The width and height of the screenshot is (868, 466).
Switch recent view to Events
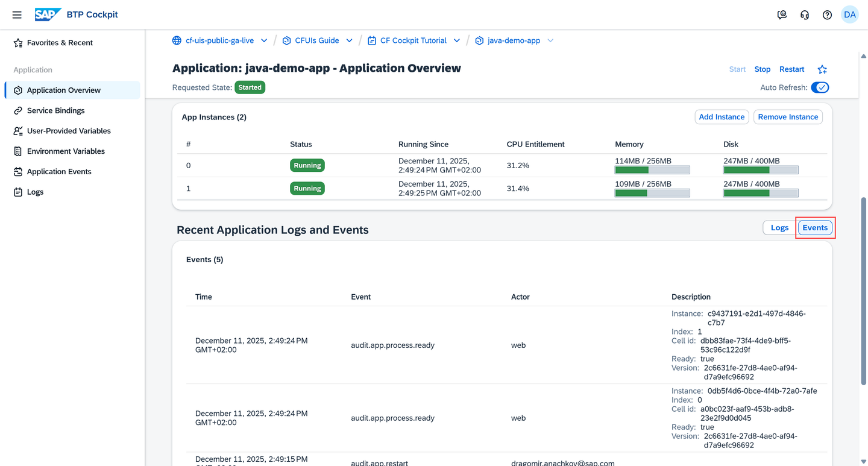(x=815, y=228)
